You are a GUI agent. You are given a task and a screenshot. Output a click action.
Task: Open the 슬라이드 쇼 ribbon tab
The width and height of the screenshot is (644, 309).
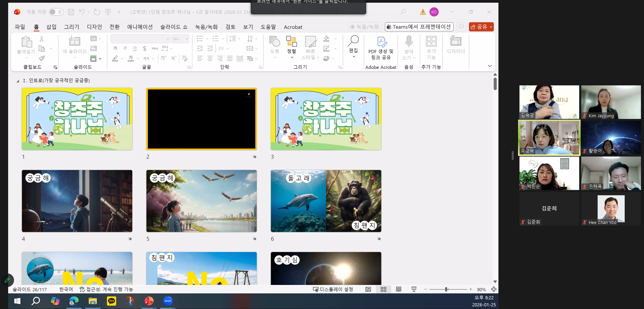pyautogui.click(x=173, y=27)
